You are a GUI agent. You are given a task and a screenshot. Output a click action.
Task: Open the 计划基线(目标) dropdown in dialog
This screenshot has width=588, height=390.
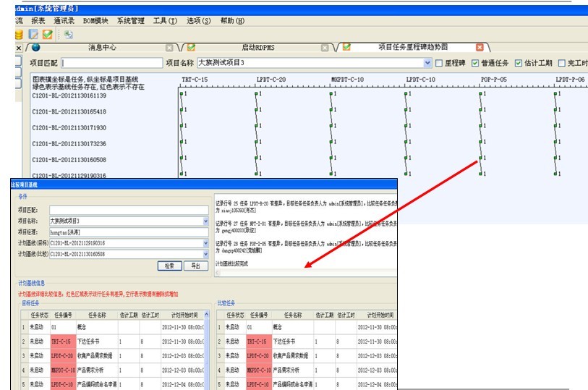point(205,244)
